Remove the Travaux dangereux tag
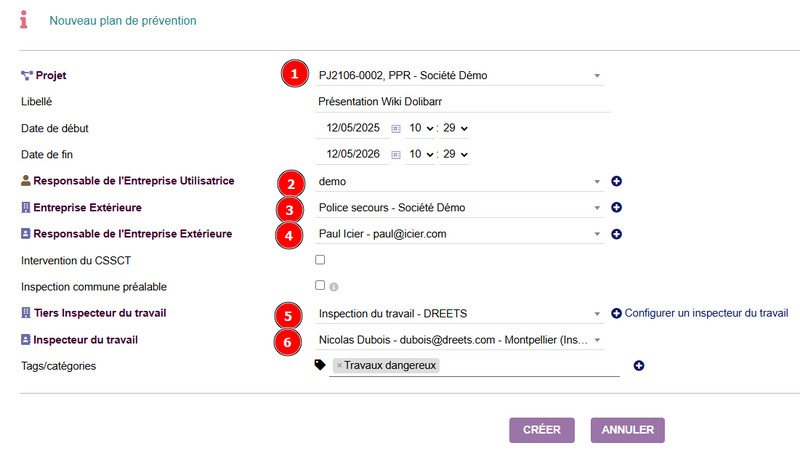Viewport: 800px width, 459px height. coord(339,366)
